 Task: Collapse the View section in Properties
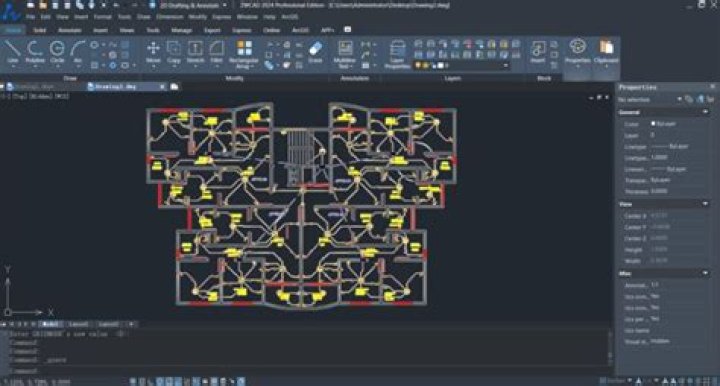pos(705,204)
